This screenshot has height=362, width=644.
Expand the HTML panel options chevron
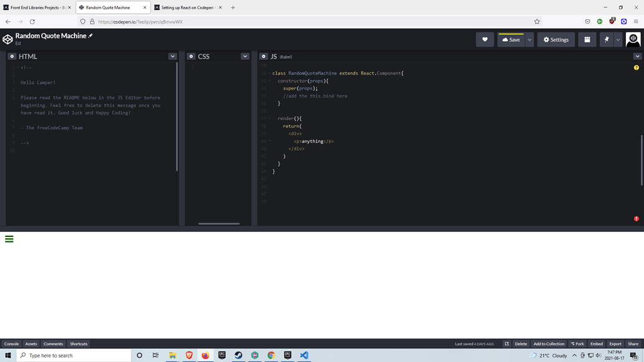[x=172, y=56]
